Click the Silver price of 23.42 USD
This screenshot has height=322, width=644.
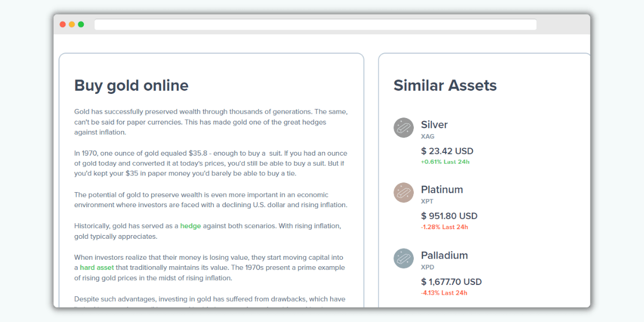pyautogui.click(x=448, y=151)
